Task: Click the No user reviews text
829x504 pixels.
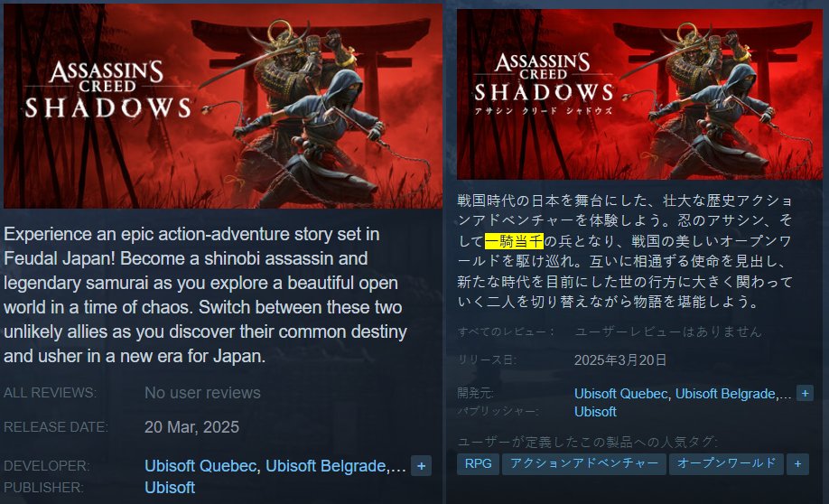Action: pos(202,393)
